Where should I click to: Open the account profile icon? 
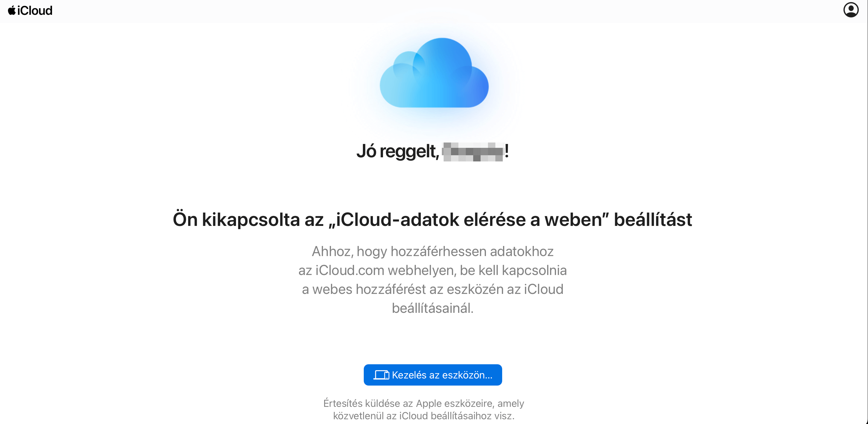coord(851,10)
